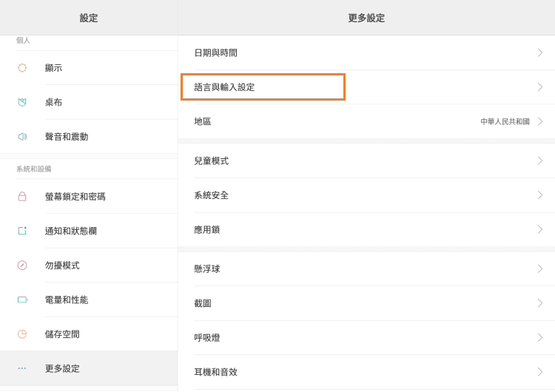Screen dimensions: 555x392
Task: Select 更多設定 sidebar item
Action: pos(89,368)
